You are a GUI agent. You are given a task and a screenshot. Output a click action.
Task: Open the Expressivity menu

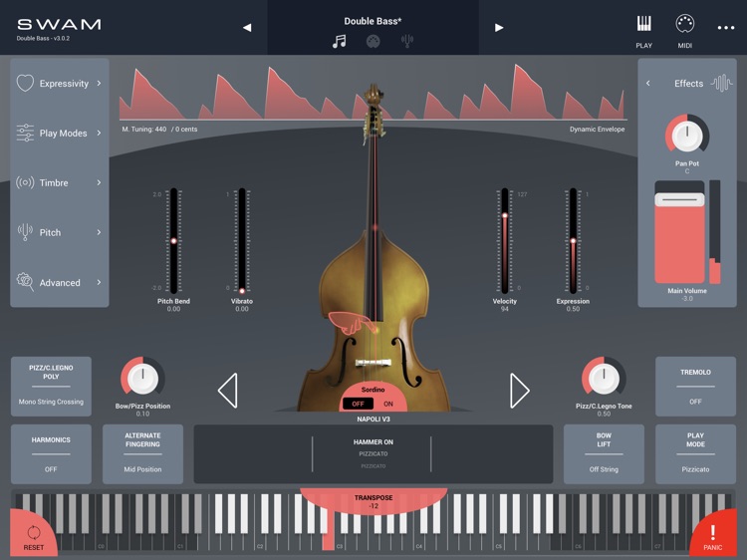point(60,83)
